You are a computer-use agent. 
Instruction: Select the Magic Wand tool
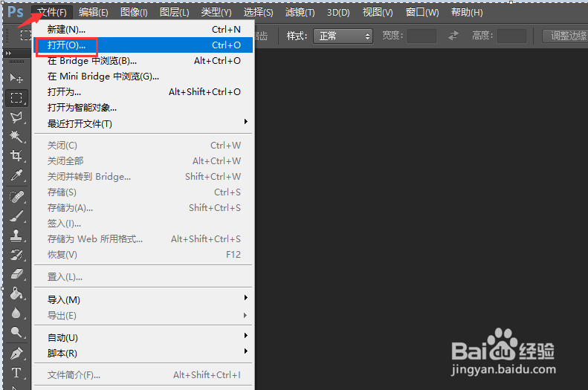click(x=16, y=137)
